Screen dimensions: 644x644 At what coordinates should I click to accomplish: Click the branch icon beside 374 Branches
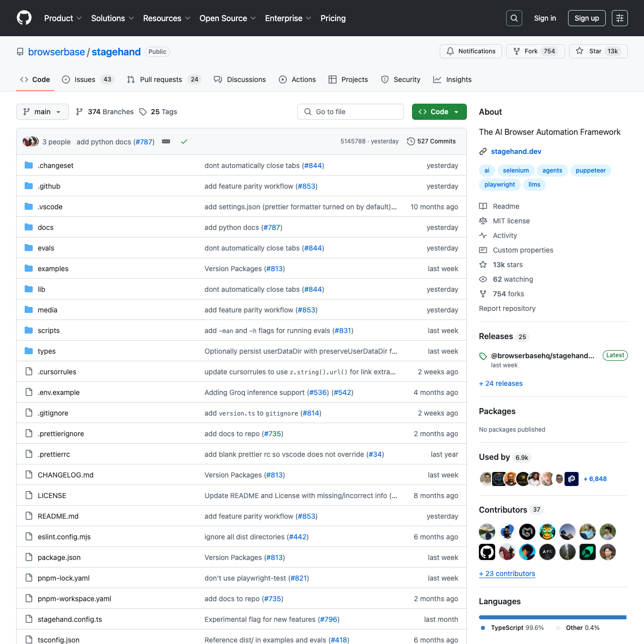[x=79, y=112]
